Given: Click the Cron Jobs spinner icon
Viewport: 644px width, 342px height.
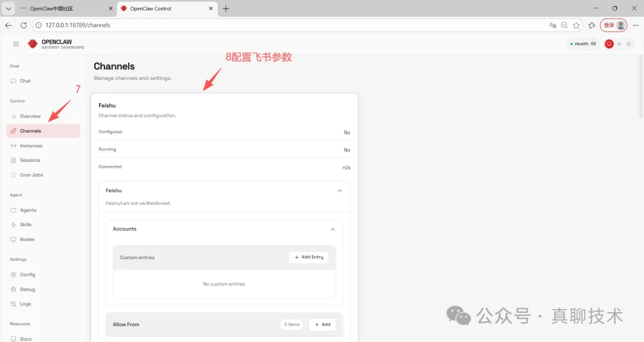Looking at the screenshot, I should (13, 175).
